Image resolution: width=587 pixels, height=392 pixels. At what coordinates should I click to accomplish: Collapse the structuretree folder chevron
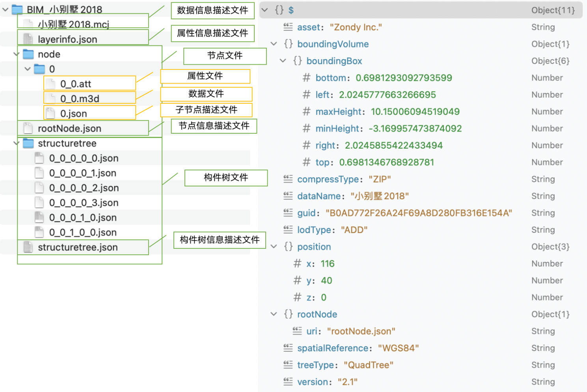click(17, 143)
